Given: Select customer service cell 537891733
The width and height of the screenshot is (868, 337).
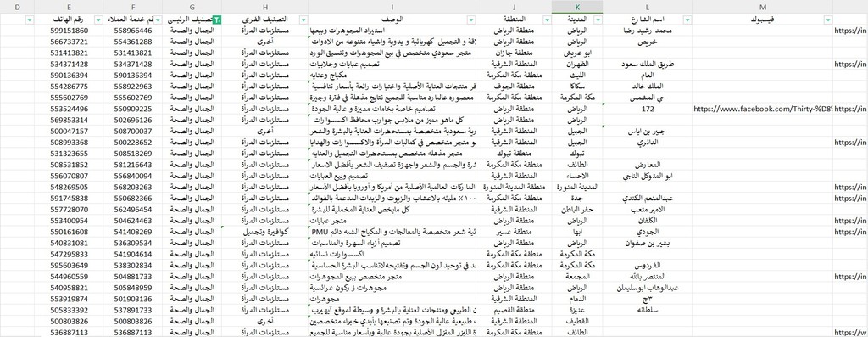Looking at the screenshot, I should [x=133, y=310].
